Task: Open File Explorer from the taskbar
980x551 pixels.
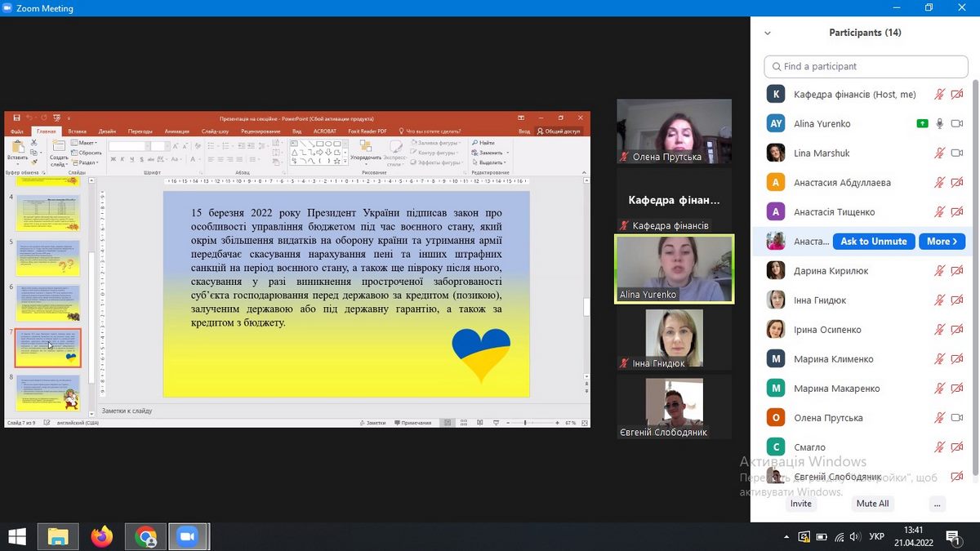Action: pos(58,536)
